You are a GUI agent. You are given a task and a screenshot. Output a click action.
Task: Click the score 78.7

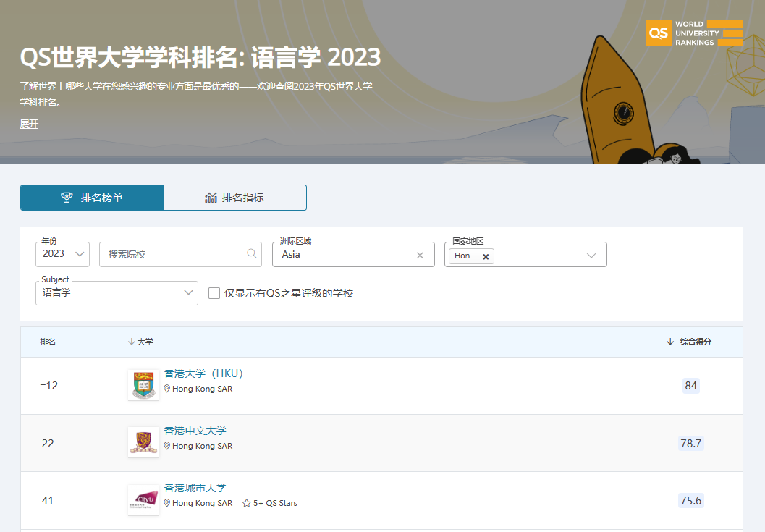(691, 443)
